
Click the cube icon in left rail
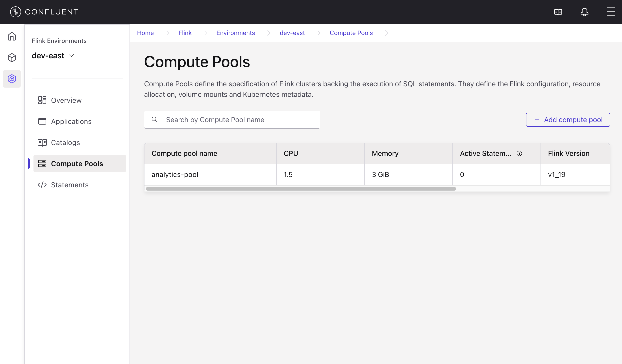(x=12, y=57)
